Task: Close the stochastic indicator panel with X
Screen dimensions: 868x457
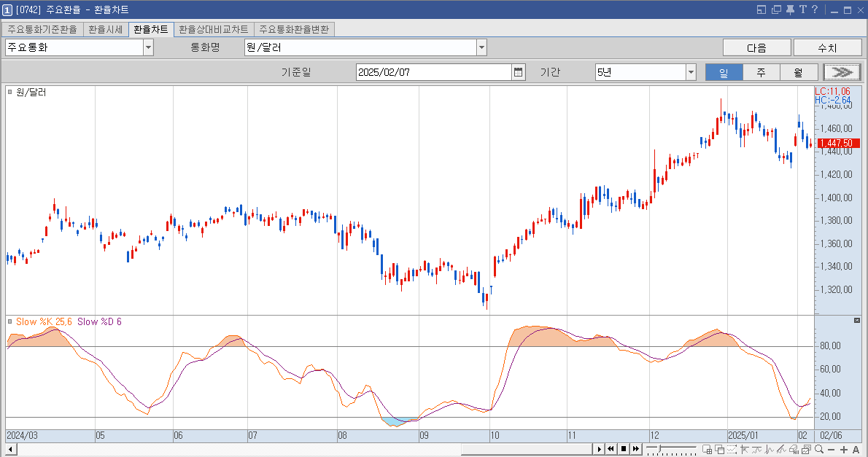Action: (x=857, y=321)
